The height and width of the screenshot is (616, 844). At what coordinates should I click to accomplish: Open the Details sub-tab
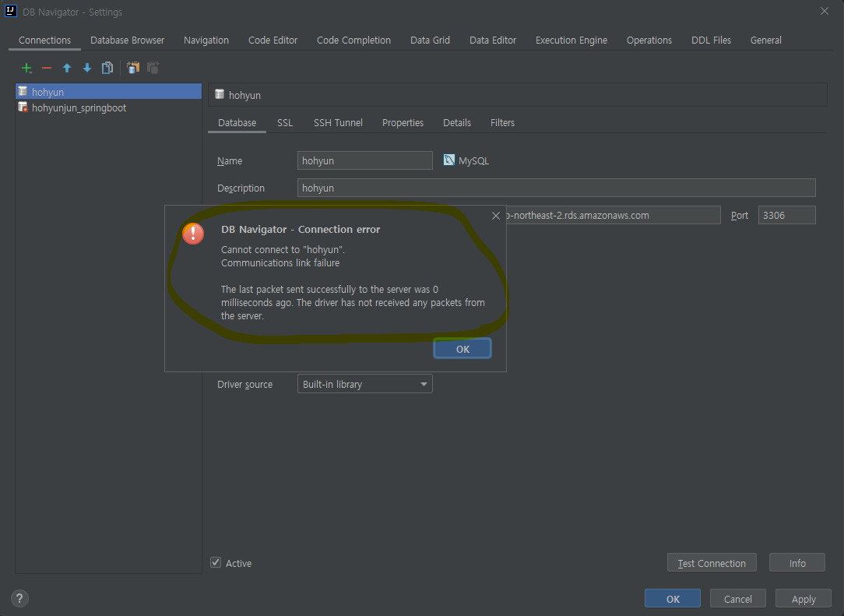(x=457, y=123)
